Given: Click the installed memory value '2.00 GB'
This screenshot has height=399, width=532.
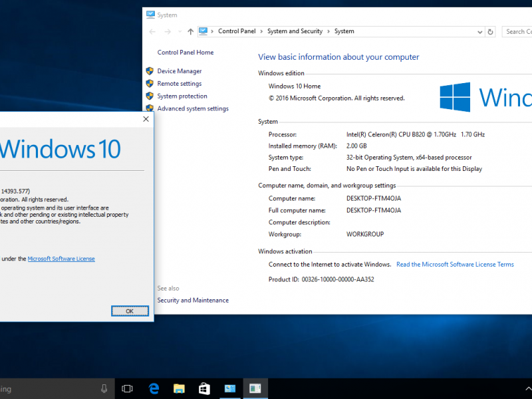Looking at the screenshot, I should click(x=356, y=146).
